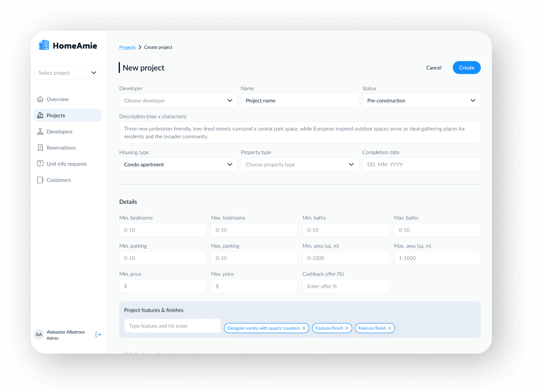Click the Completion date DD MM YYYY field

421,164
